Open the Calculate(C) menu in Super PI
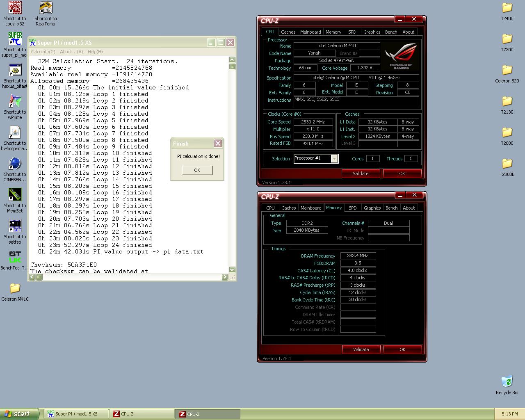The height and width of the screenshot is (420, 525). [43, 52]
